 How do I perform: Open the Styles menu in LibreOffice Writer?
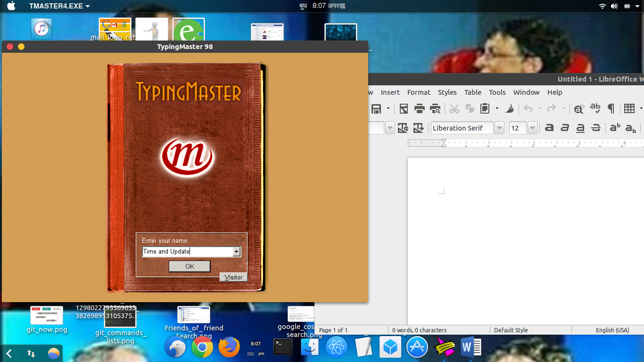pyautogui.click(x=447, y=92)
